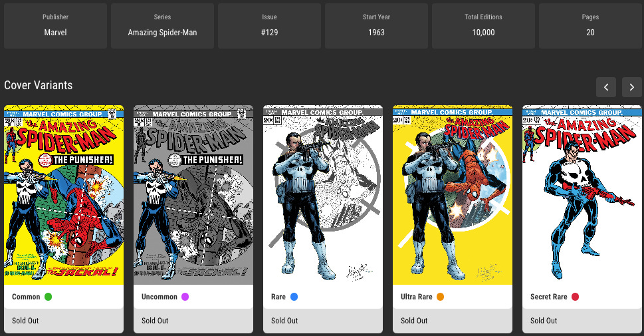Open the Secret Rare cover image
The width and height of the screenshot is (644, 336).
(x=582, y=195)
